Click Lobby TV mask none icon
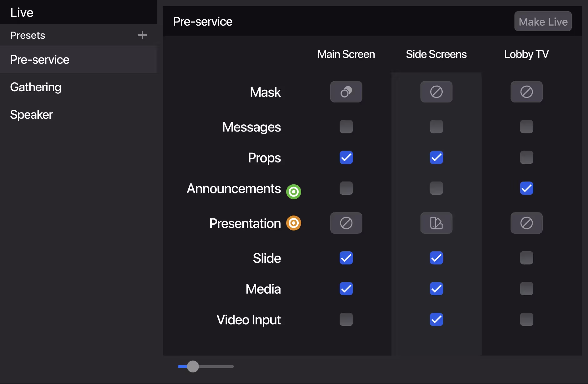588x384 pixels. (526, 92)
